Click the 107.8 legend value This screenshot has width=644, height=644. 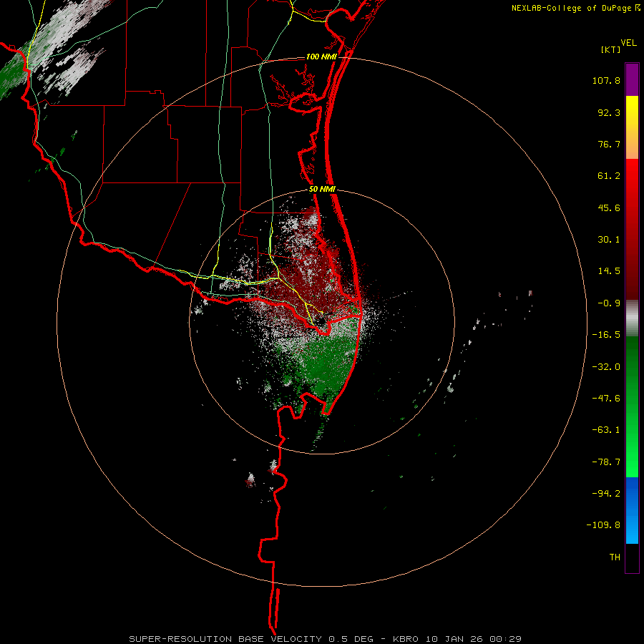(x=606, y=80)
